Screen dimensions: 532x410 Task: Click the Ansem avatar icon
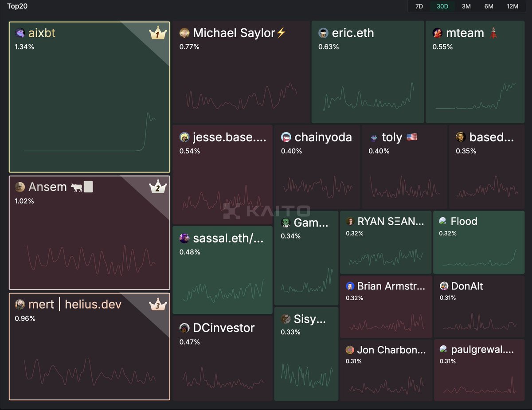20,187
